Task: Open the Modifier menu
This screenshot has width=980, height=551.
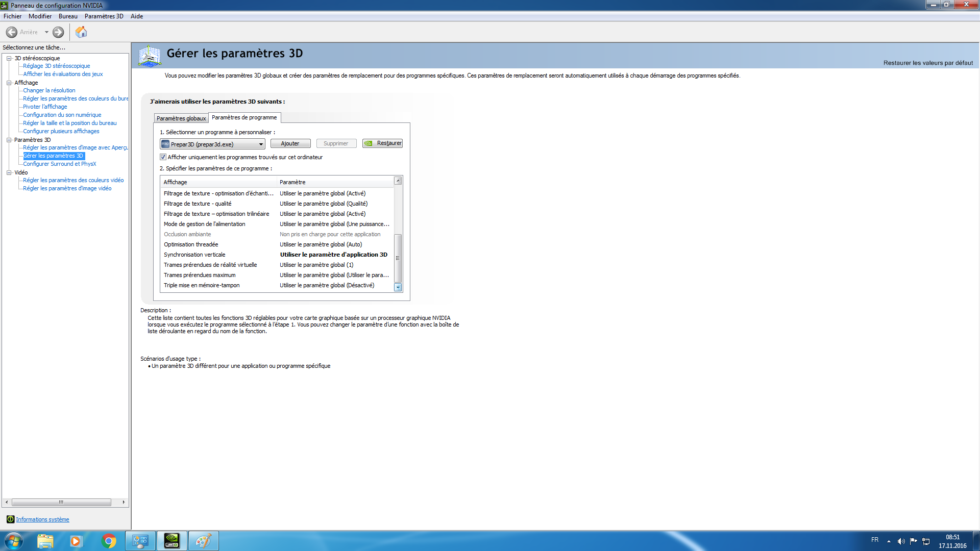Action: coord(40,16)
